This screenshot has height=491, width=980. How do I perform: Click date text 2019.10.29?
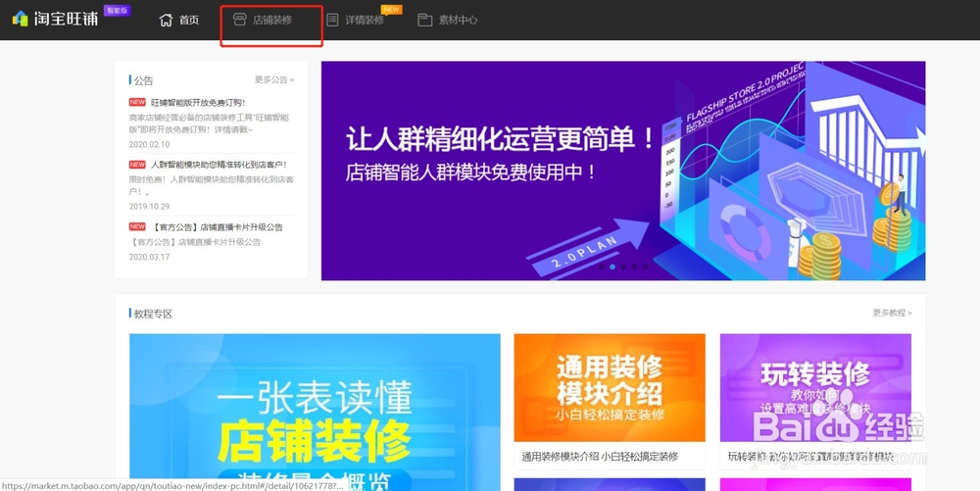(149, 206)
